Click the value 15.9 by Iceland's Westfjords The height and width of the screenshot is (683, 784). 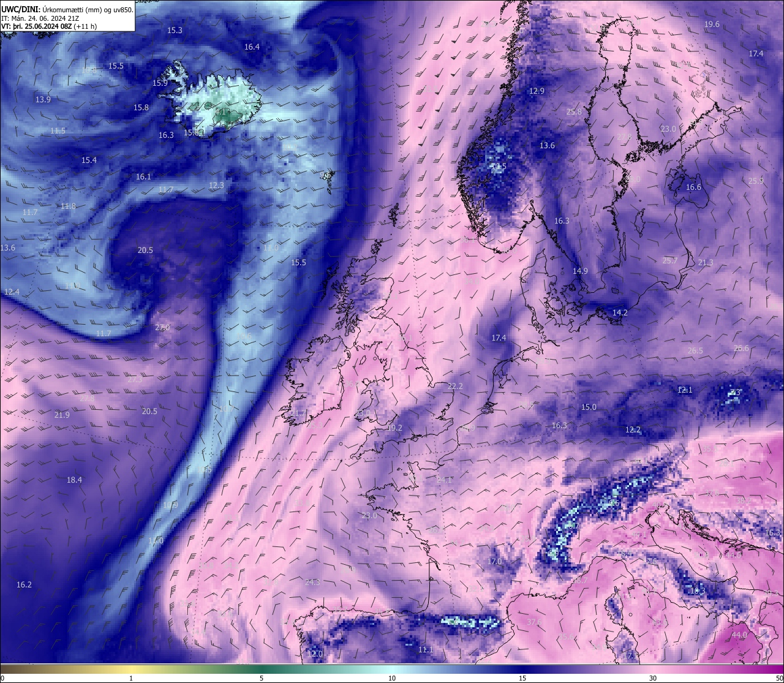pos(160,83)
